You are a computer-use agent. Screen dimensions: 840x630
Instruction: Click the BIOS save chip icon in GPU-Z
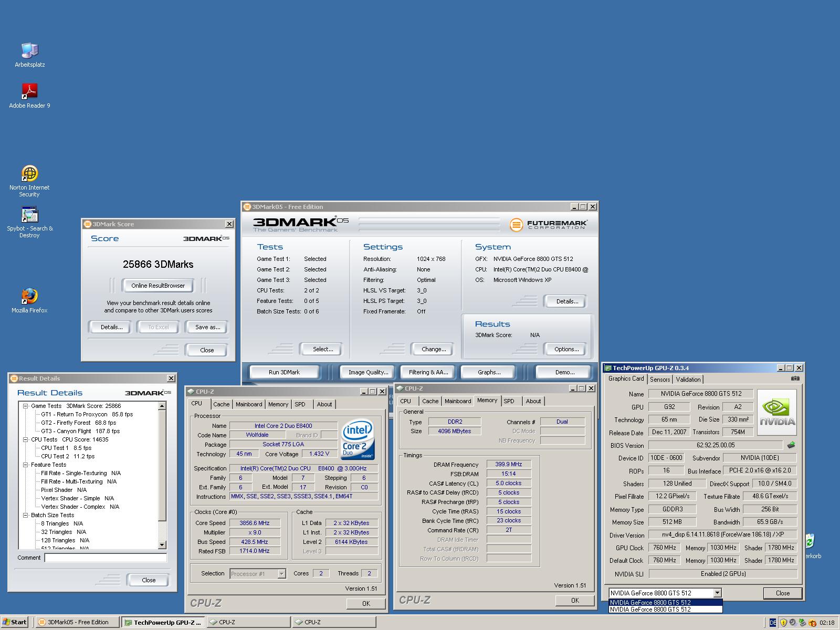(x=791, y=445)
